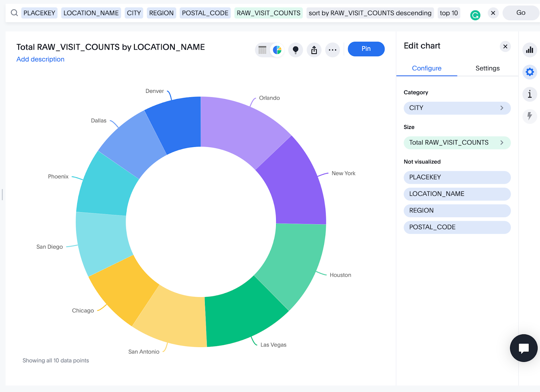Open the chat support bubble
The height and width of the screenshot is (392, 540).
(x=523, y=348)
